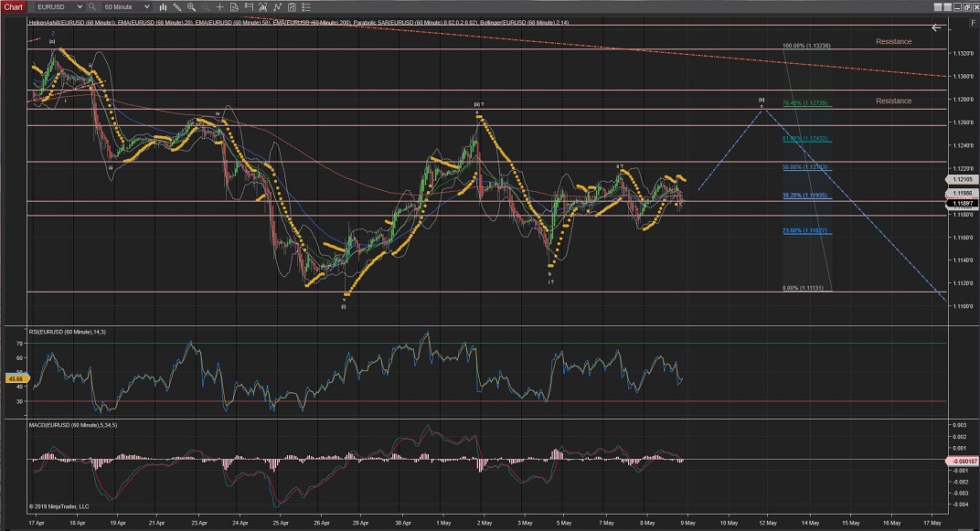Select the Chart tab
This screenshot has width=980, height=531.
(x=13, y=6)
